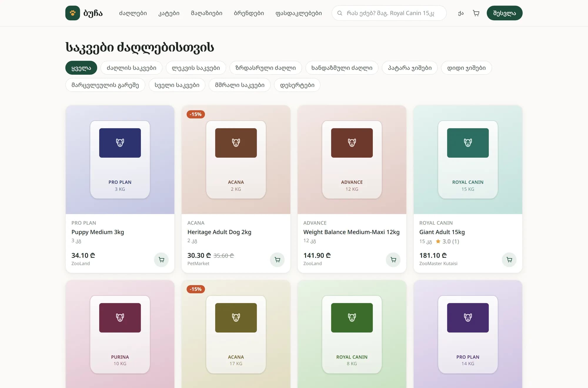The width and height of the screenshot is (588, 388).
Task: Select მშრალი საკვები filter chip
Action: click(240, 85)
